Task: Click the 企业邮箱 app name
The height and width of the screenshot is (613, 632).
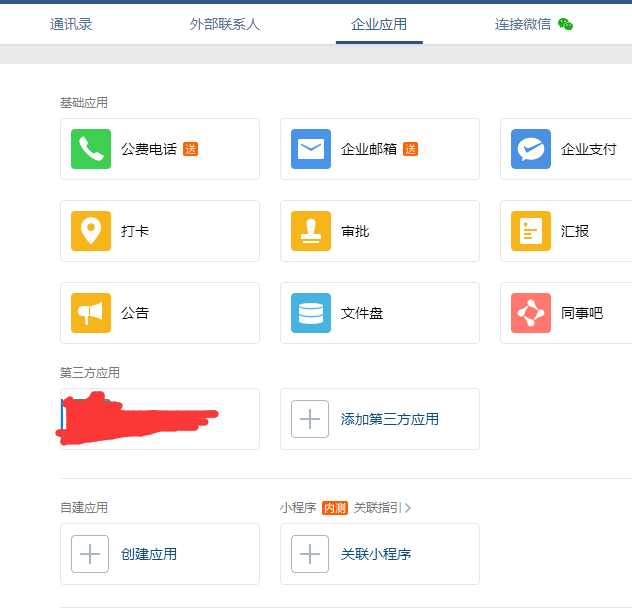Action: 369,149
